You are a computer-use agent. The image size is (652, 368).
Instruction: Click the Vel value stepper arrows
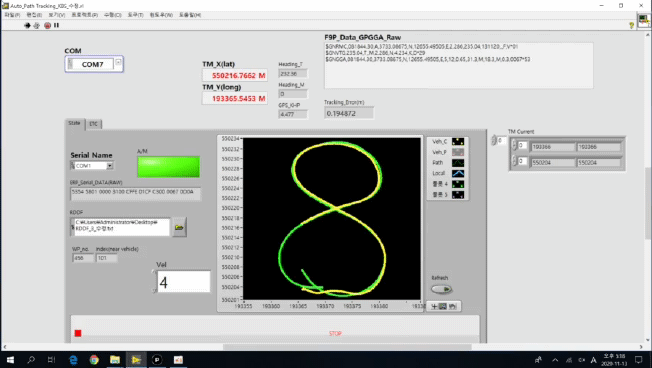[154, 282]
